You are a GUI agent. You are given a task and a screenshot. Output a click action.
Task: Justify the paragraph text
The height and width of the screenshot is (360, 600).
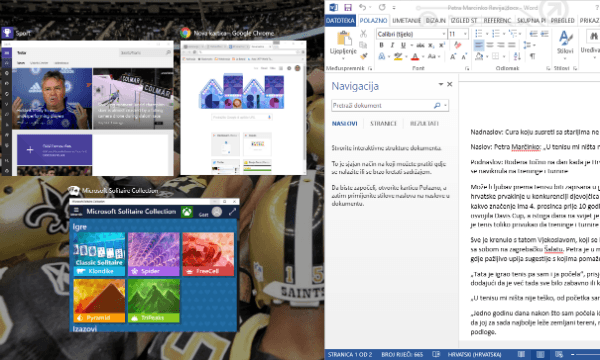[512, 45]
